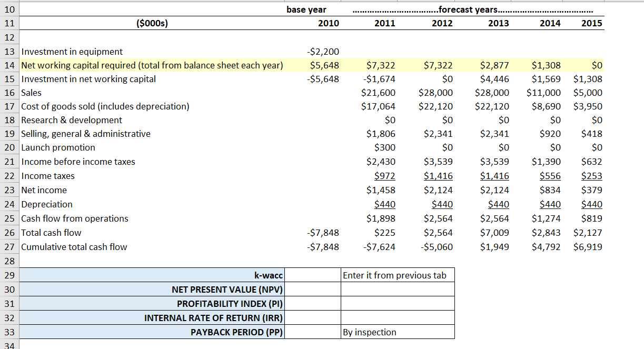Image resolution: width=644 pixels, height=349 pixels.
Task: Select the empty PROFITABILITY INDEX cell
Action: (313, 303)
